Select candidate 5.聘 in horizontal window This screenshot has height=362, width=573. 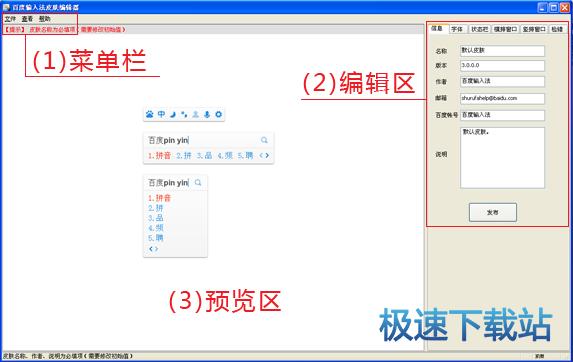(246, 156)
